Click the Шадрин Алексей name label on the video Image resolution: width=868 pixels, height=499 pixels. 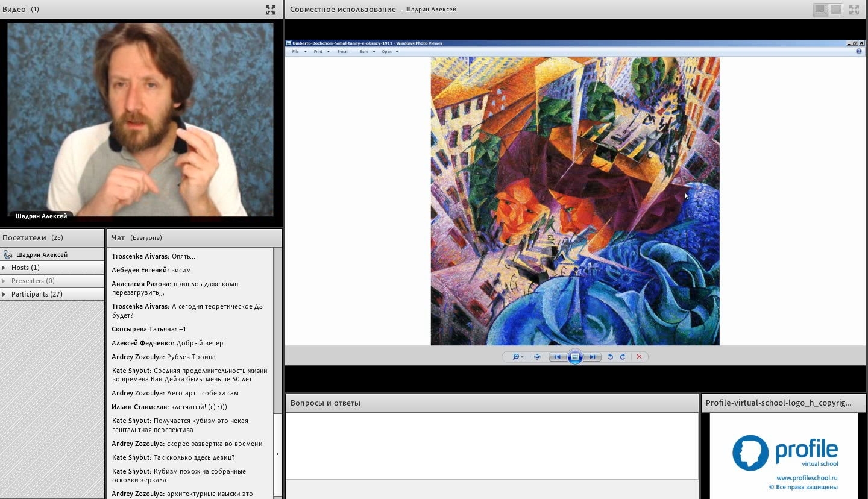pyautogui.click(x=42, y=216)
